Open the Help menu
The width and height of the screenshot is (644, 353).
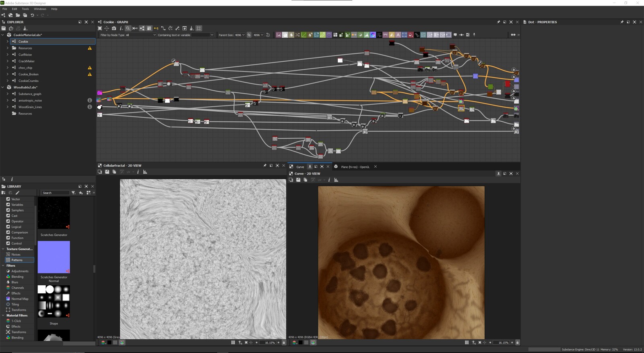[x=54, y=9]
